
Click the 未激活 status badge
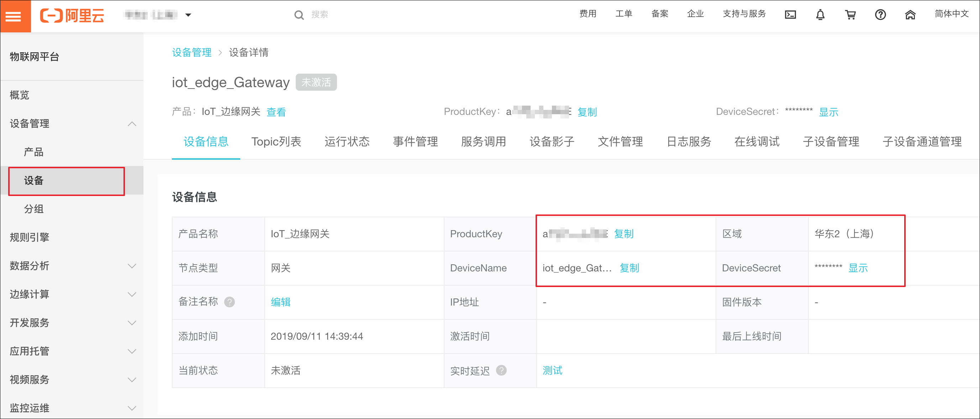coord(316,82)
